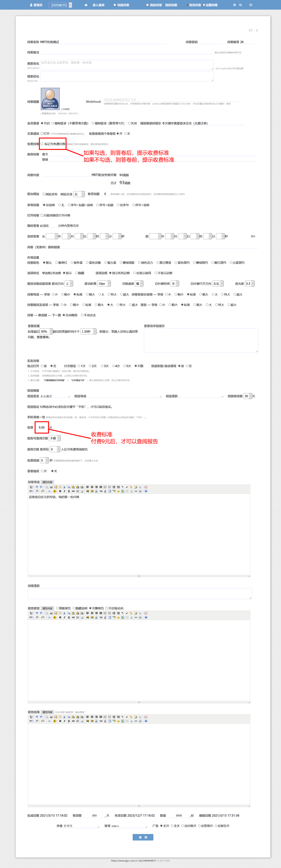Open highlight color picker in 报告前言 editor

click(x=55, y=617)
